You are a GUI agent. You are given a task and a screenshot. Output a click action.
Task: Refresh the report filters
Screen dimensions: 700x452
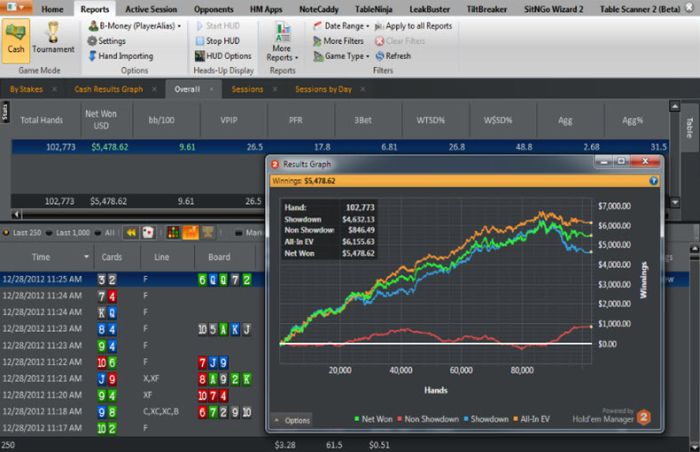point(393,56)
